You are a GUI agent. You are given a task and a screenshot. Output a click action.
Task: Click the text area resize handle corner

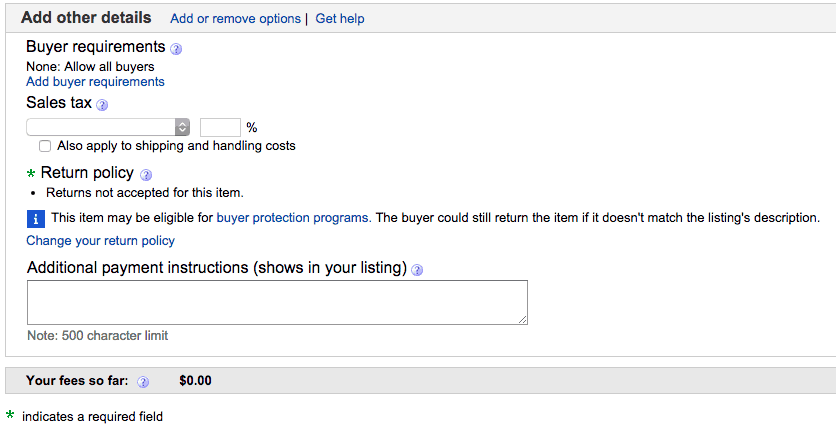pyautogui.click(x=522, y=319)
